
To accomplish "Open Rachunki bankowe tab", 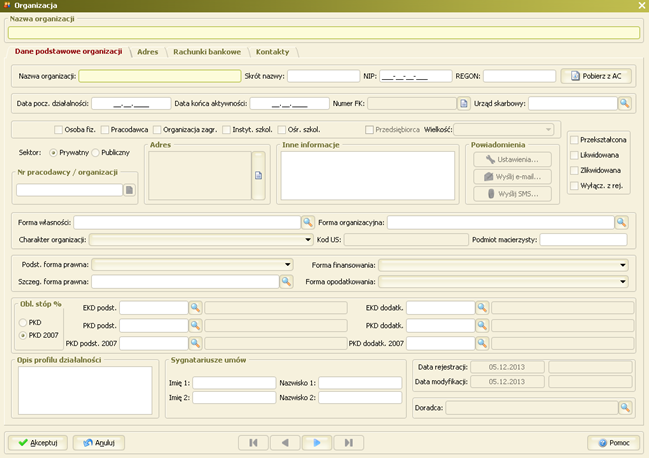I will pos(207,52).
